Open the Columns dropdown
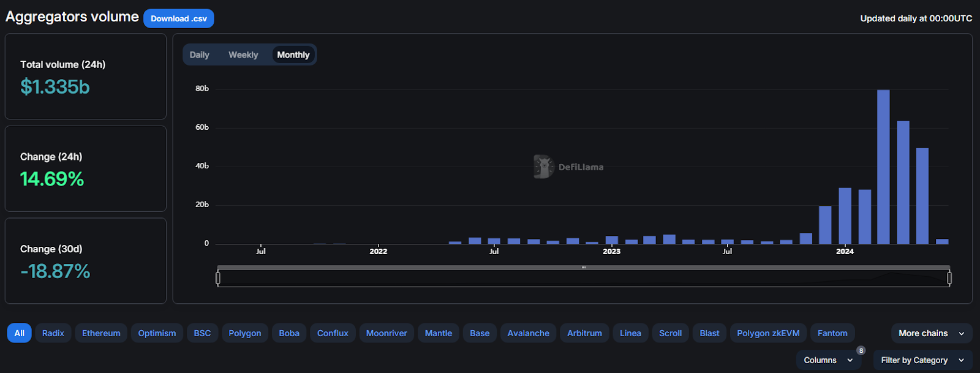 pyautogui.click(x=827, y=360)
